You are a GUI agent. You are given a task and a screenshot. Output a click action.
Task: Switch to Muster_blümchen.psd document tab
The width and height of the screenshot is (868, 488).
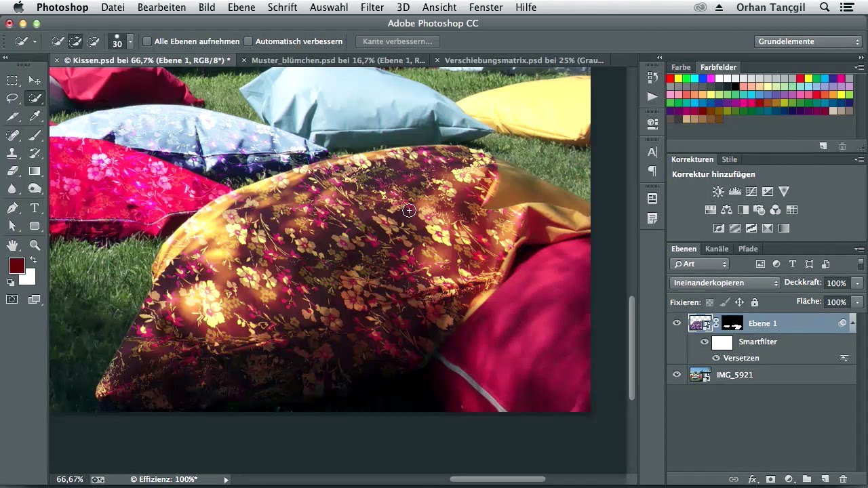click(338, 60)
